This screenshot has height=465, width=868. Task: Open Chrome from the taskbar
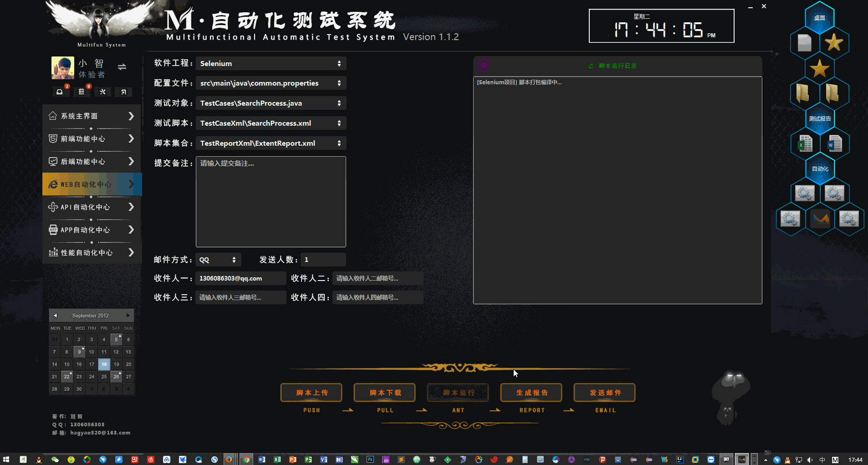(x=246, y=460)
